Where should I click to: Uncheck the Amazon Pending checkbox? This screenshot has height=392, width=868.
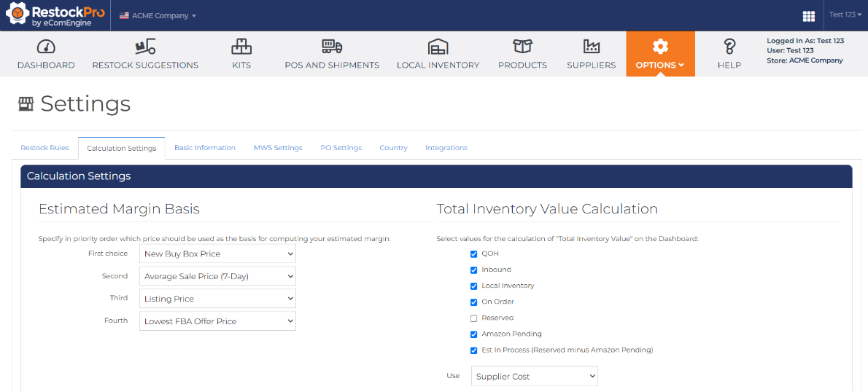click(x=474, y=334)
